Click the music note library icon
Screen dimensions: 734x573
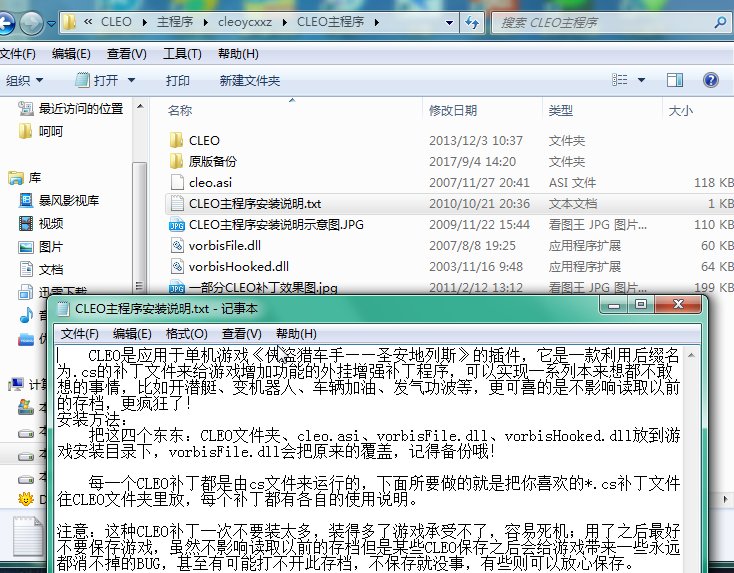(26, 316)
